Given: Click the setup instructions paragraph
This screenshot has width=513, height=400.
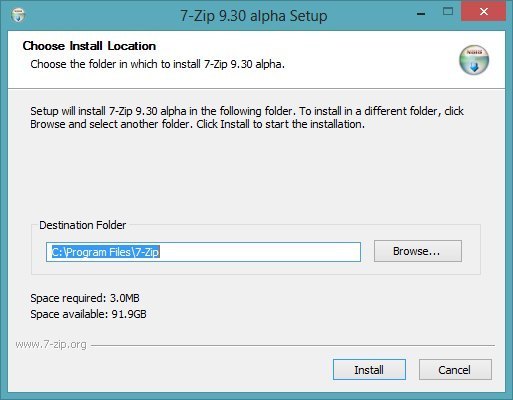Looking at the screenshot, I should click(247, 117).
